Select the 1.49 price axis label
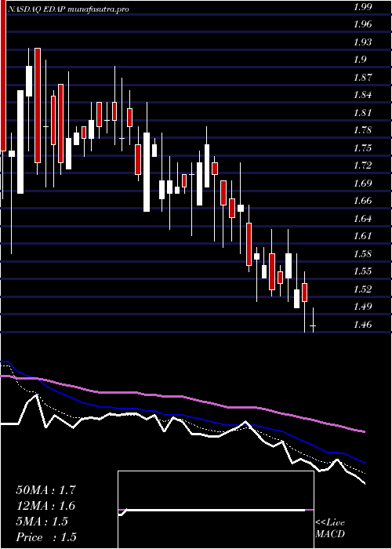 pyautogui.click(x=362, y=307)
